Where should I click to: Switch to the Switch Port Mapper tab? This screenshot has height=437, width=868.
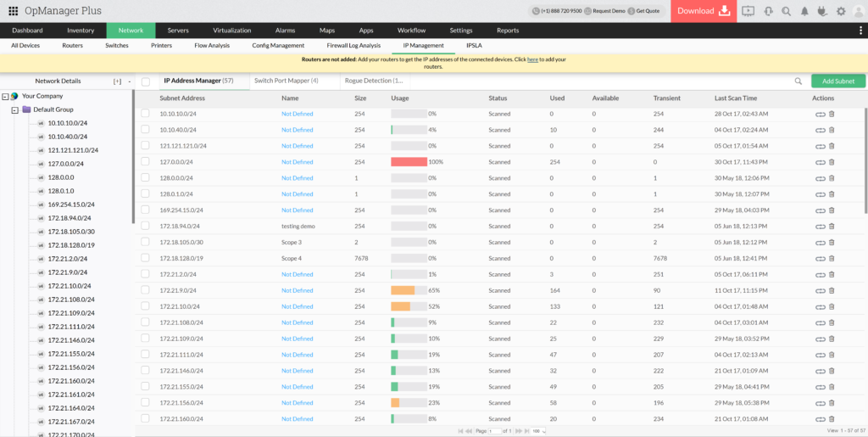[286, 81]
